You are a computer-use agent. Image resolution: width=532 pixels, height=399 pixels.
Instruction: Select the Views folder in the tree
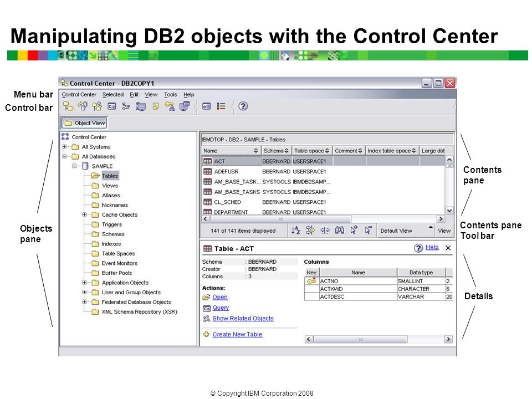coord(105,186)
